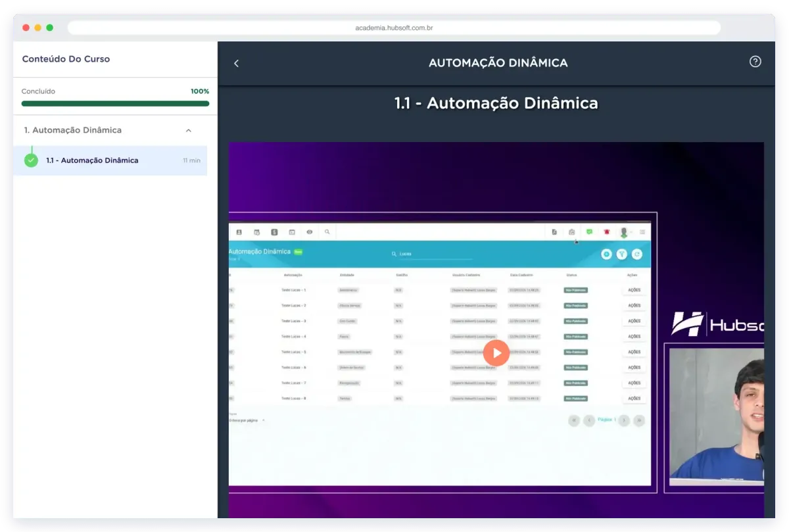Play the Automação Dinâmica video
789x532 pixels.
[496, 353]
